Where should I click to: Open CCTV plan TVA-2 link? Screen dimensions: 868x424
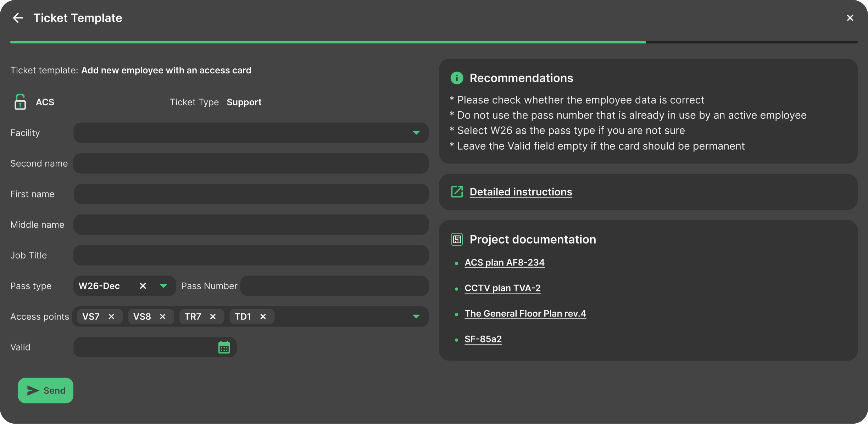[502, 288]
